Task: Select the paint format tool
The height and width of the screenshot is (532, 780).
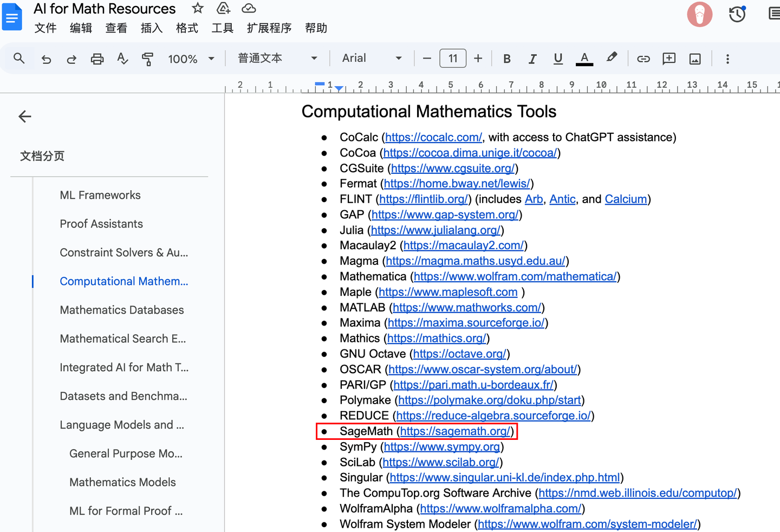Action: [147, 59]
